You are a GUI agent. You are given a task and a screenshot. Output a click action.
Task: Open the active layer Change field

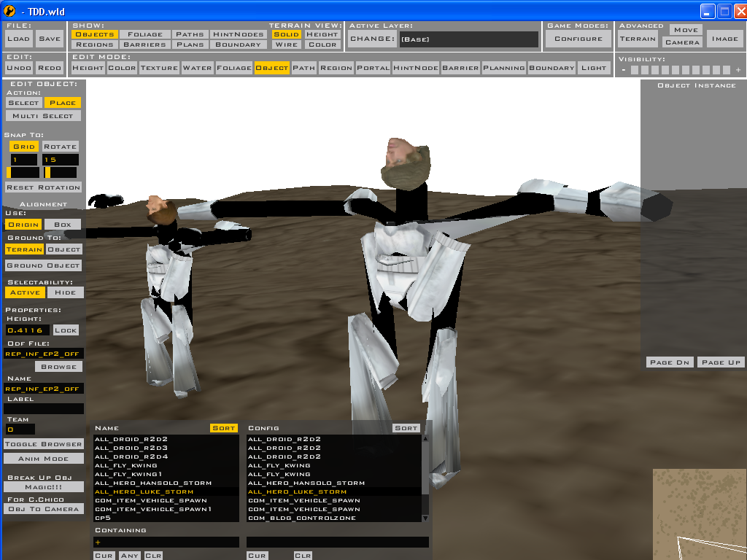pyautogui.click(x=469, y=39)
